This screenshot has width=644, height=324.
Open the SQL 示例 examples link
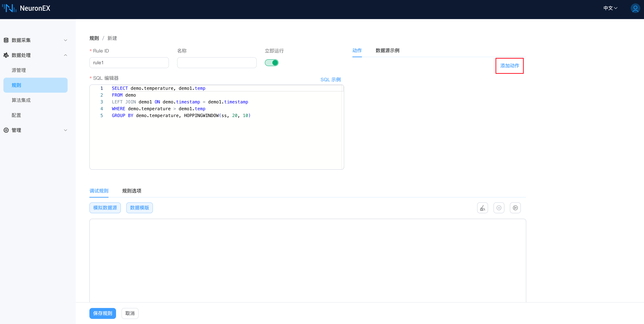(331, 79)
